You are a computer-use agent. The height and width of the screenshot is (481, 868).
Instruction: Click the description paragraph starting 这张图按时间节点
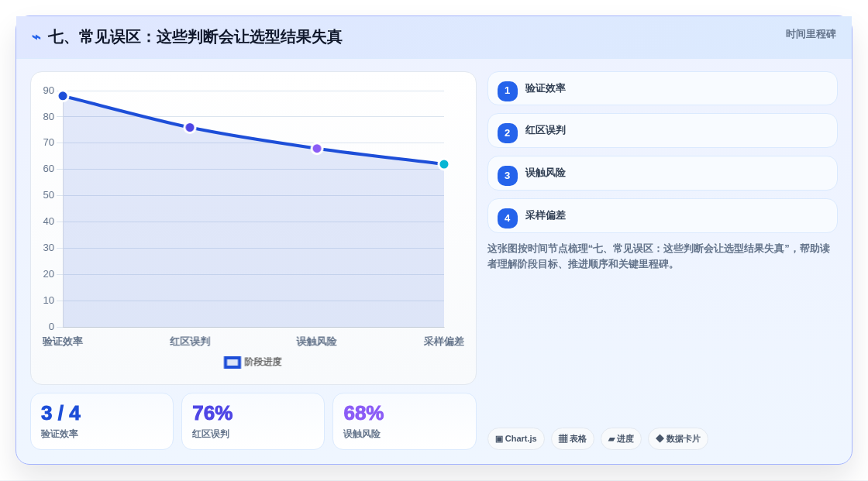pos(659,256)
